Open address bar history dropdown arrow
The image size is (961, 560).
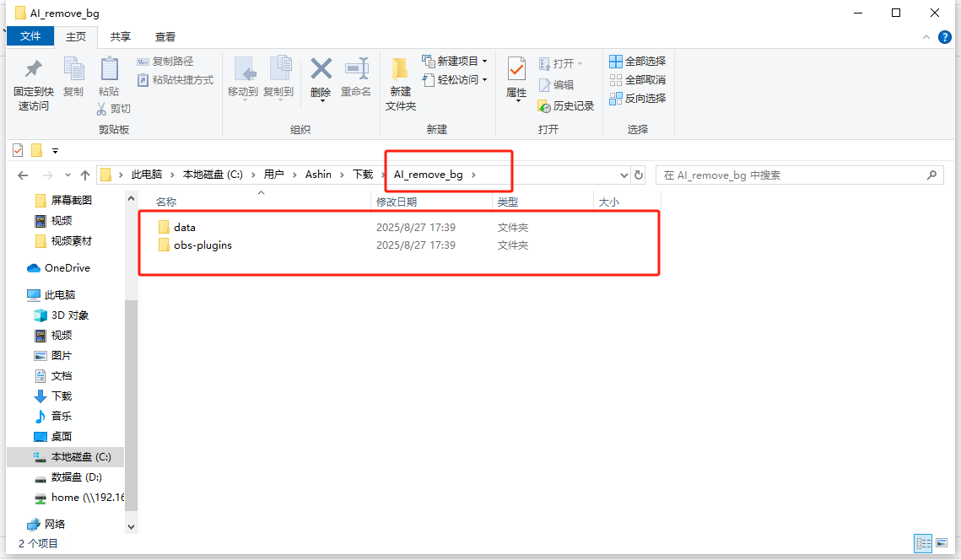tap(624, 175)
